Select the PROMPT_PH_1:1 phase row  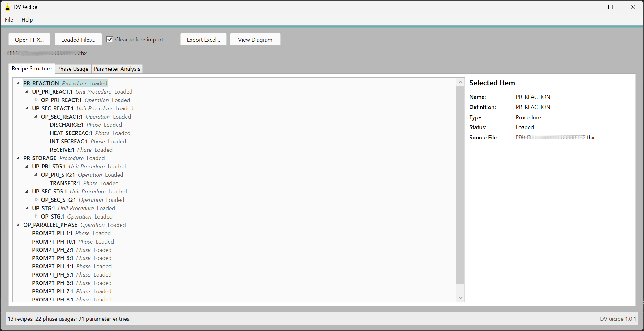click(x=71, y=233)
